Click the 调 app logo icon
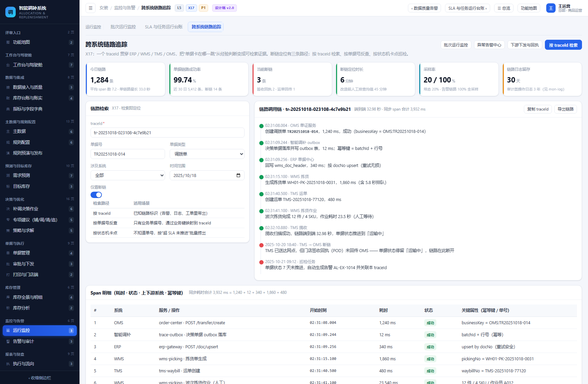The height and width of the screenshot is (384, 588). click(10, 12)
